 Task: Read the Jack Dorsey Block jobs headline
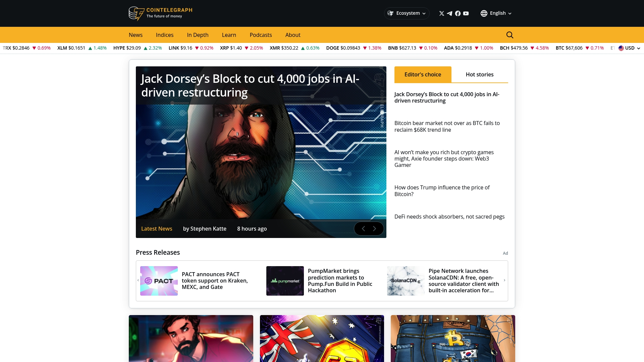coord(250,85)
